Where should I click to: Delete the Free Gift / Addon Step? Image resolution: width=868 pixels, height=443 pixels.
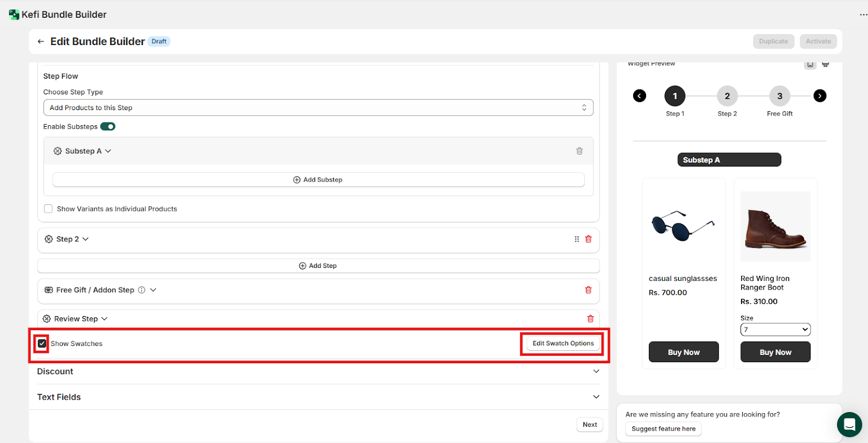coord(588,290)
